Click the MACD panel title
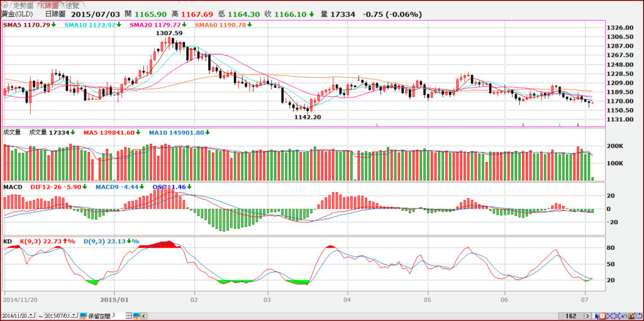This screenshot has width=644, height=321. click(13, 187)
